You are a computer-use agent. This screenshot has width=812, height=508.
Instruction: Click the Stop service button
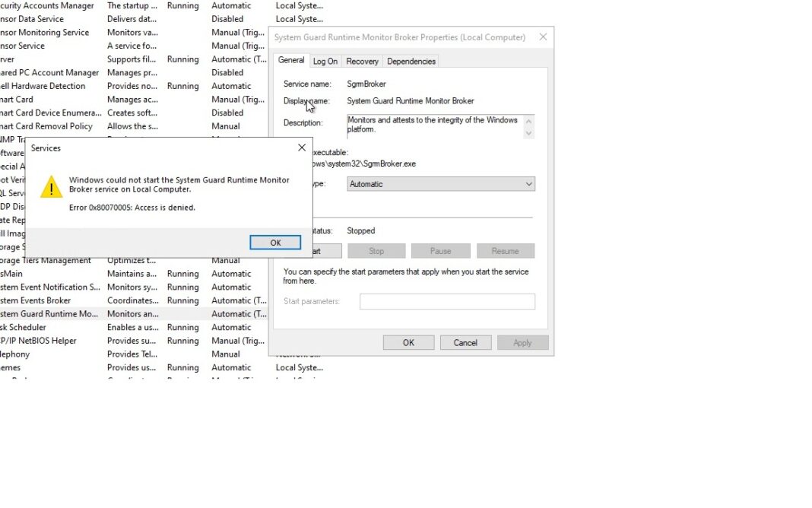(376, 250)
